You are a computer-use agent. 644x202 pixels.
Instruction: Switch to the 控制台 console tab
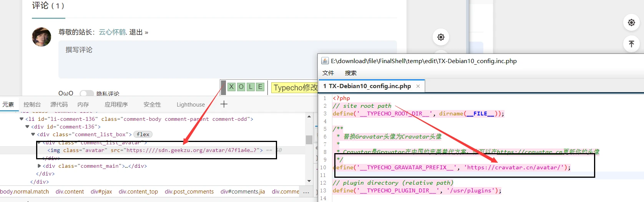(32, 105)
